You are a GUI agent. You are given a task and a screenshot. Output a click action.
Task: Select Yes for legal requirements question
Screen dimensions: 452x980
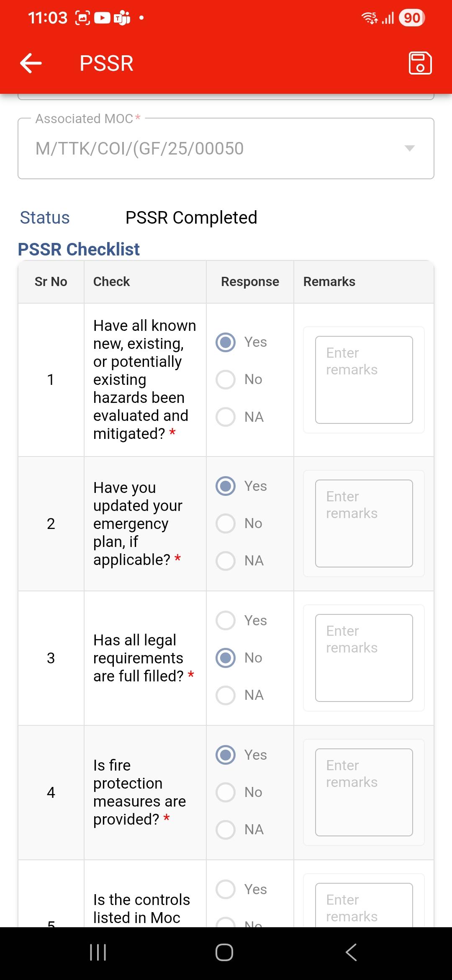(x=226, y=620)
